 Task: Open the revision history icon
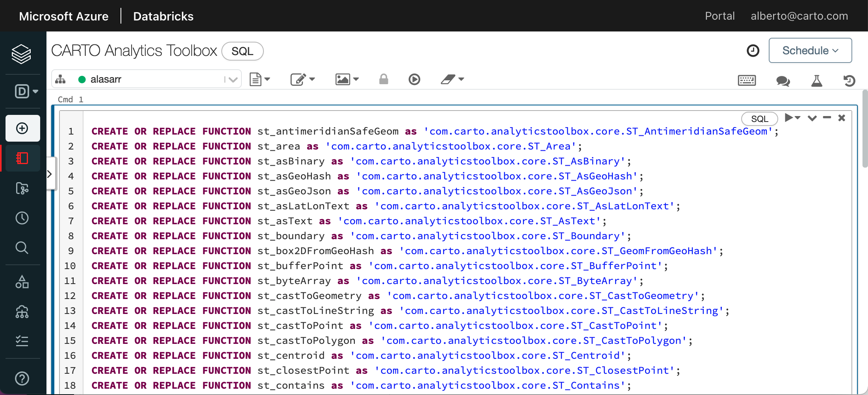pos(849,81)
